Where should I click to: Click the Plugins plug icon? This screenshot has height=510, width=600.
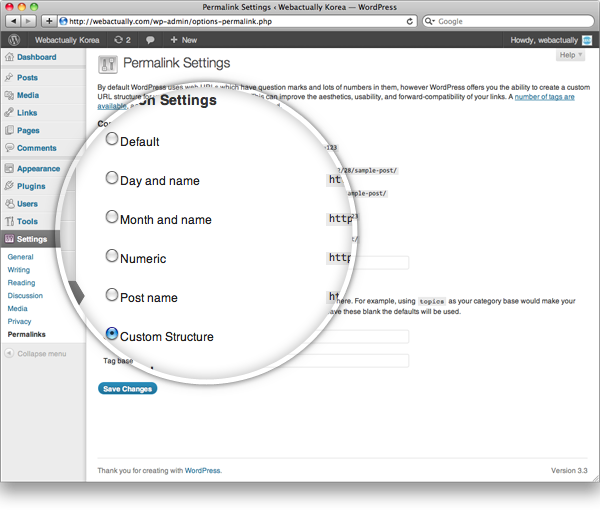[x=9, y=186]
